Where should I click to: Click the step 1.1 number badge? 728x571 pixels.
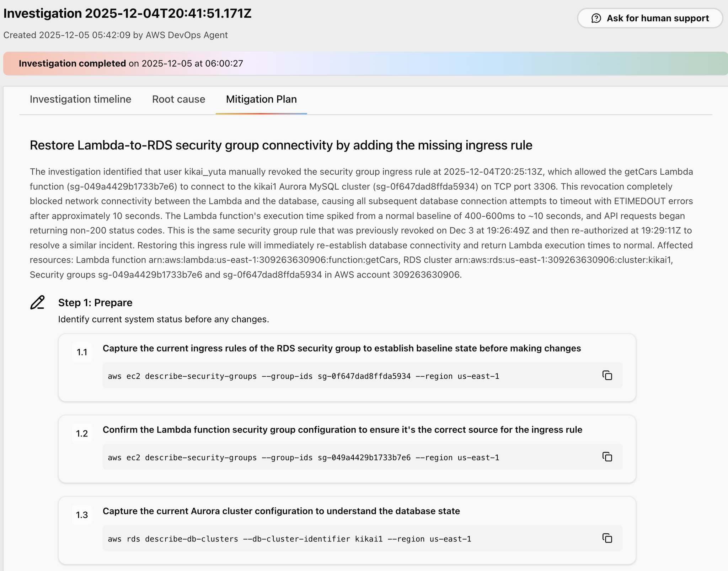click(x=82, y=352)
